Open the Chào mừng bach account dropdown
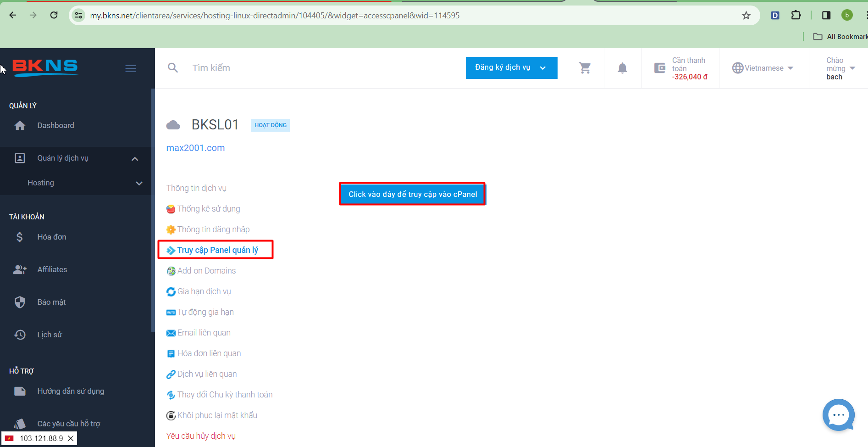 840,68
